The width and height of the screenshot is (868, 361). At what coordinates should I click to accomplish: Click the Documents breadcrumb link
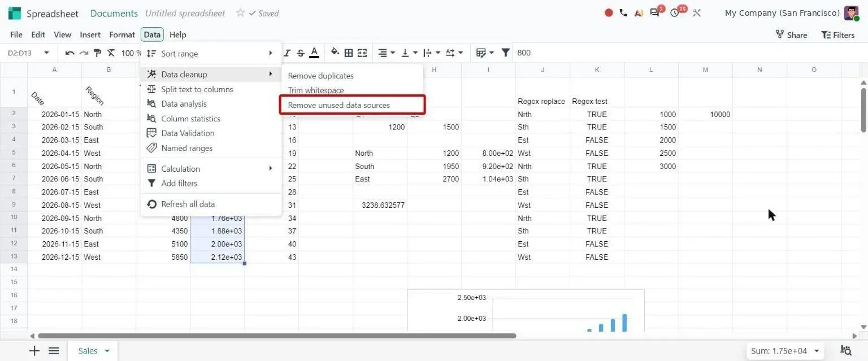tap(114, 13)
